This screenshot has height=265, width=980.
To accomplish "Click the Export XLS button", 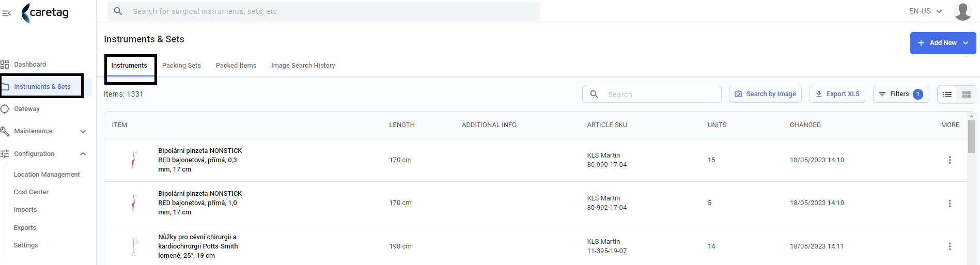I will point(837,94).
